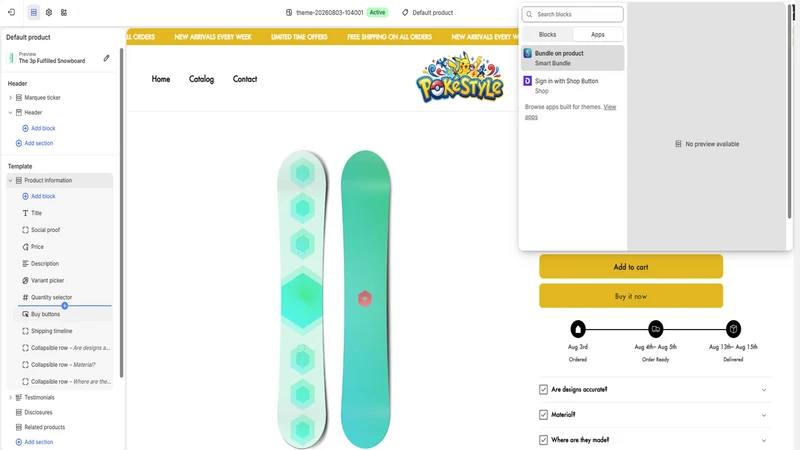Image resolution: width=800 pixels, height=450 pixels.
Task: Open the Catalog menu item
Action: coord(202,79)
